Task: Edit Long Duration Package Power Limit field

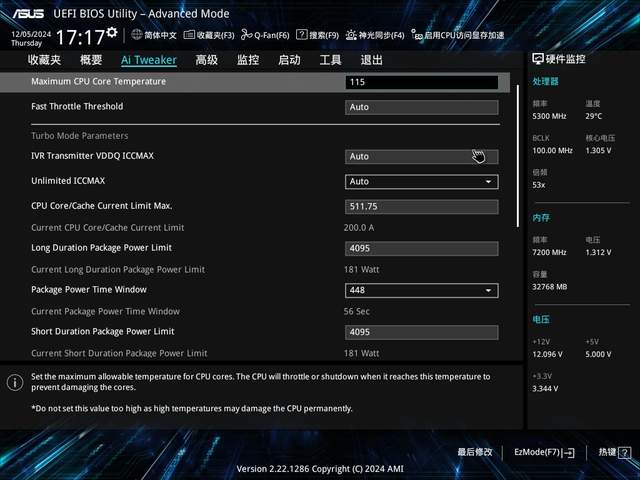Action: 422,249
